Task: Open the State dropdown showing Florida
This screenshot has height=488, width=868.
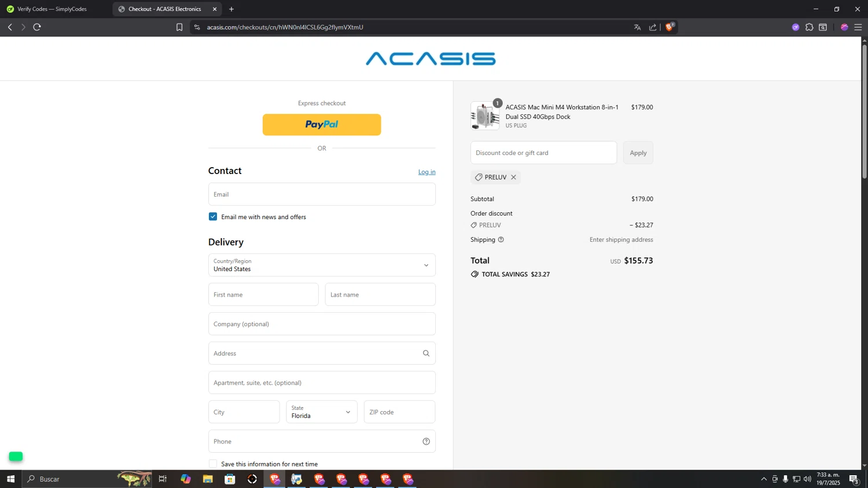Action: point(322,412)
